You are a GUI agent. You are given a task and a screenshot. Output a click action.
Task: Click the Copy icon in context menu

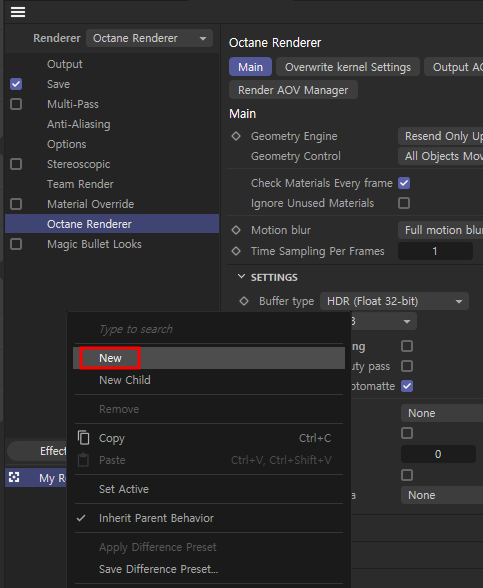(83, 438)
